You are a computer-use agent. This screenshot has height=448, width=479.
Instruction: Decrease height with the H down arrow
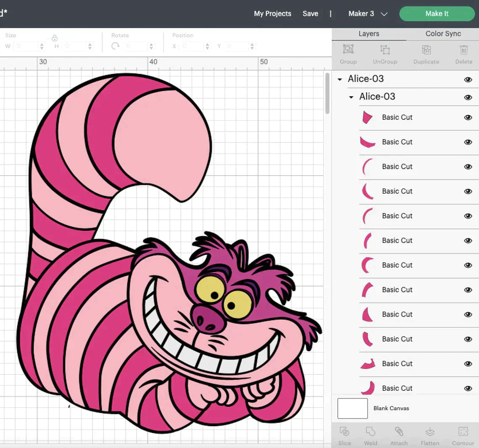click(x=90, y=48)
